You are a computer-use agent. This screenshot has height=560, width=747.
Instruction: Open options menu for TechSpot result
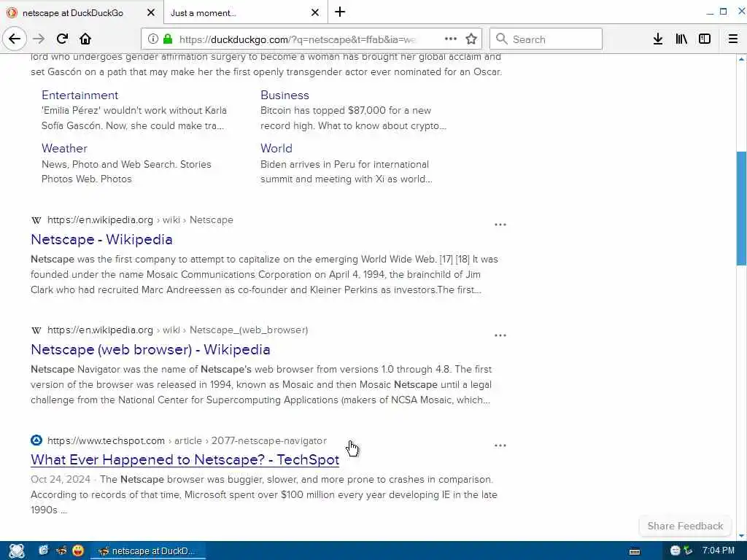point(500,446)
